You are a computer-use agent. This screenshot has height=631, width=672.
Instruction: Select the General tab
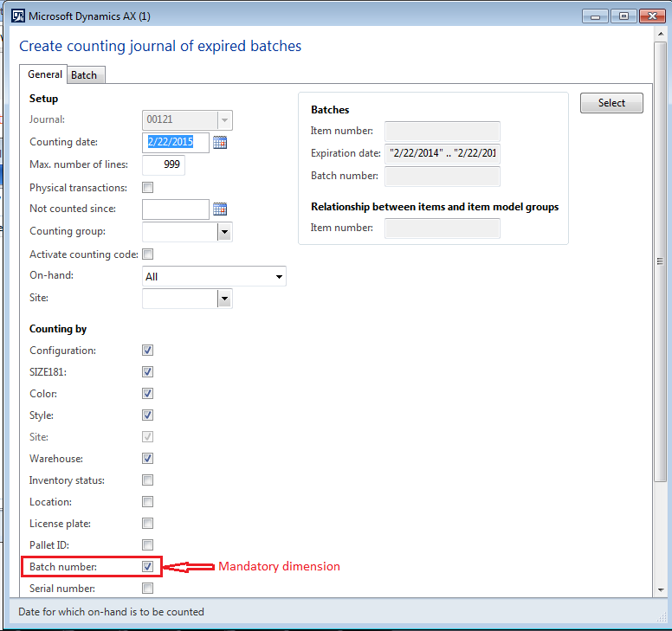(x=44, y=74)
